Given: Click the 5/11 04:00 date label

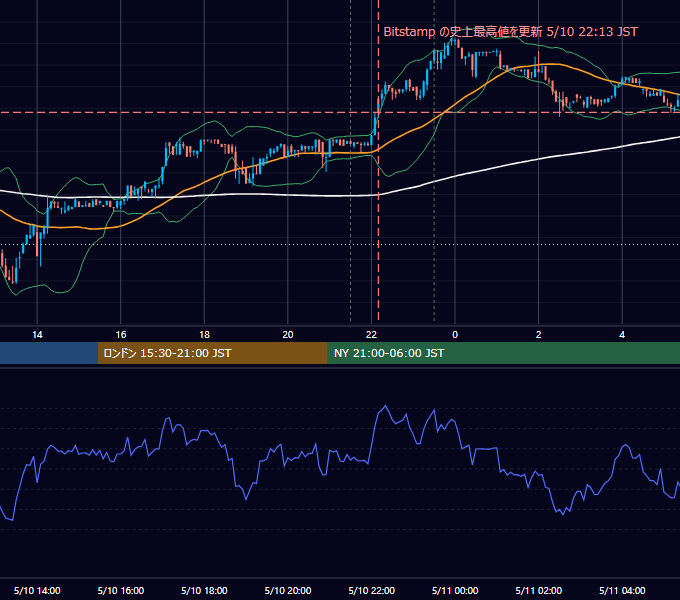Looking at the screenshot, I should pyautogui.click(x=622, y=590).
